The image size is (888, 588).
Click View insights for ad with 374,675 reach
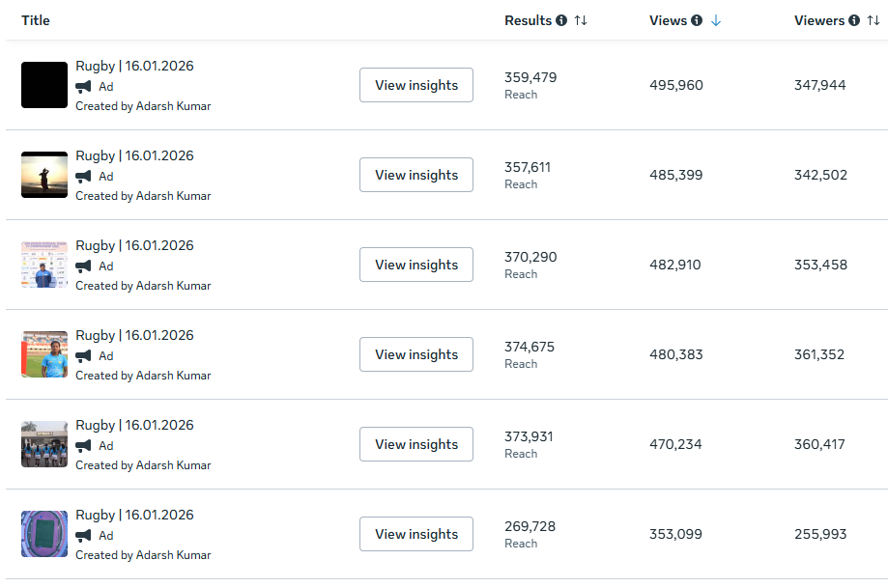[x=416, y=354]
